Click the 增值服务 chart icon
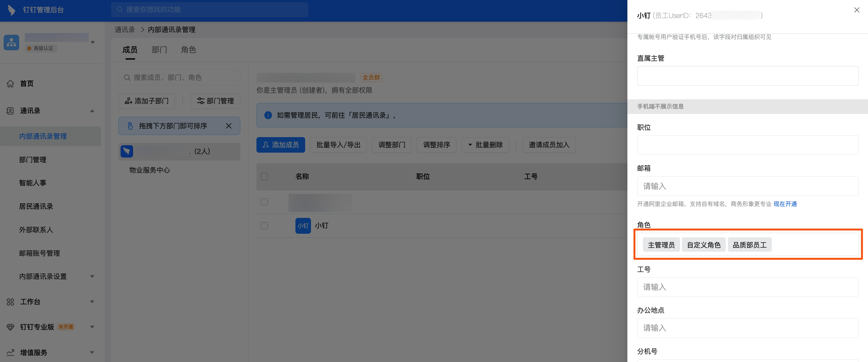 pyautogui.click(x=10, y=353)
